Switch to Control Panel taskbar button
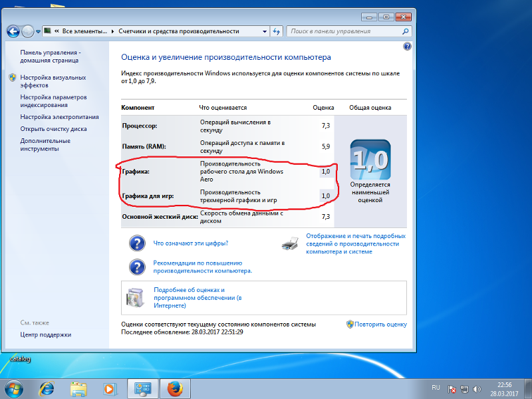 click(142, 389)
